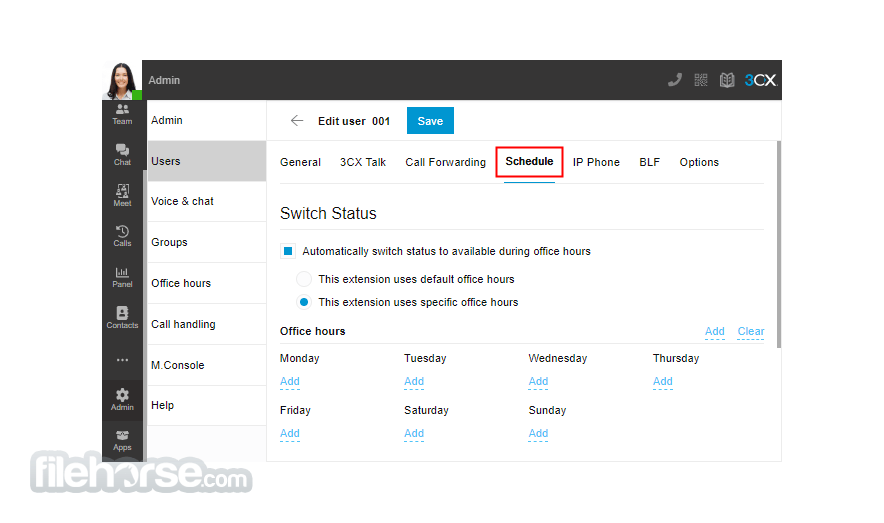The height and width of the screenshot is (523, 884).
Task: Click the phone dialer icon in header
Action: click(675, 80)
